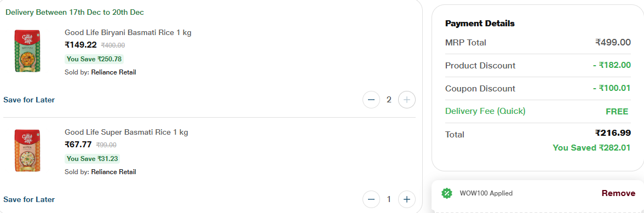This screenshot has height=213, width=644.
Task: Save Biryani Basmati Rice for later
Action: [29, 100]
